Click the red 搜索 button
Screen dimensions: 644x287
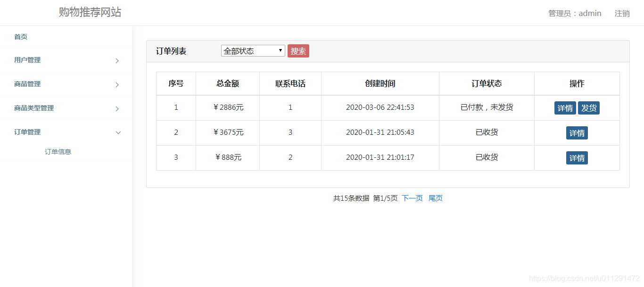tap(298, 51)
